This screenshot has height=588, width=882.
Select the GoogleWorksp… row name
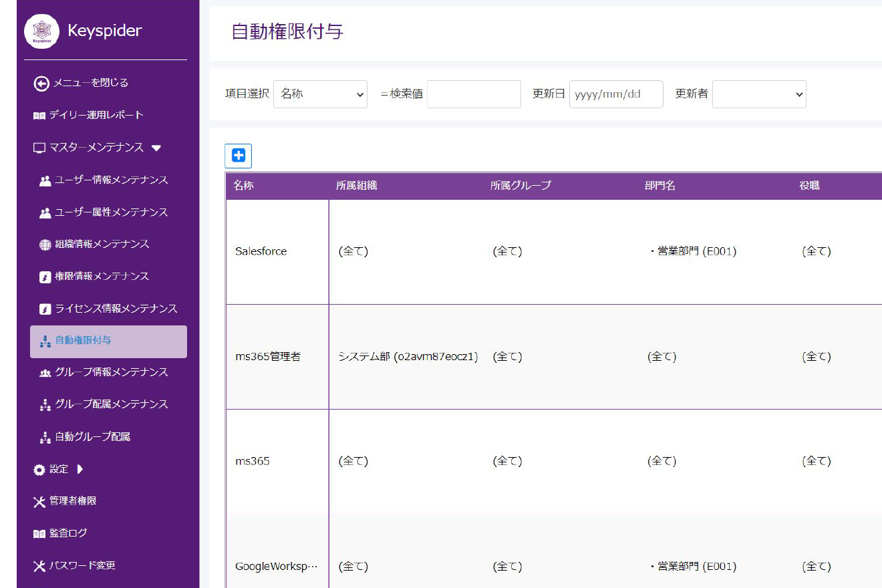coord(277,567)
